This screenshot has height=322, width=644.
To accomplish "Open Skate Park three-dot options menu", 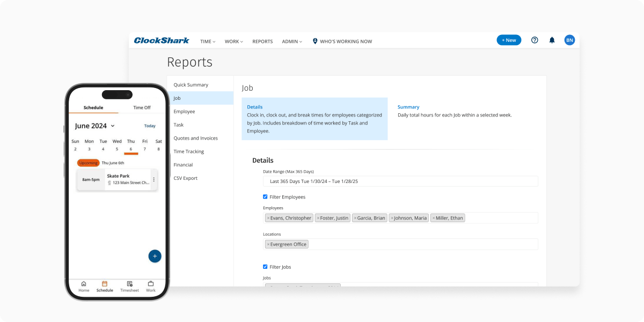I will click(x=153, y=180).
